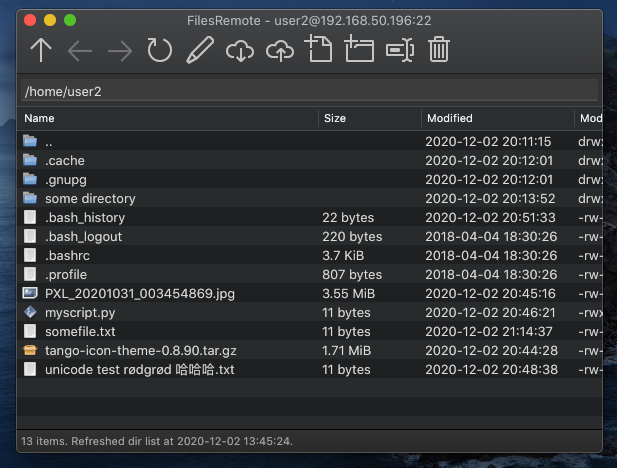The height and width of the screenshot is (468, 617).
Task: Click the document icon next to somefile.txt
Action: point(30,331)
